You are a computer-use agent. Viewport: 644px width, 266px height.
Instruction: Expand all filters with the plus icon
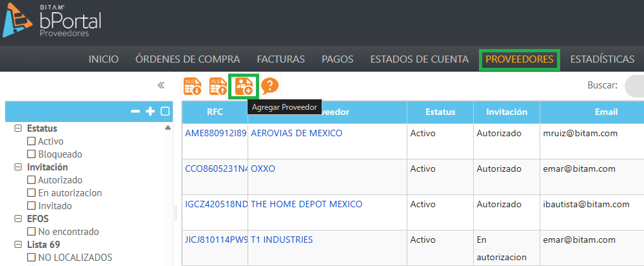(151, 112)
